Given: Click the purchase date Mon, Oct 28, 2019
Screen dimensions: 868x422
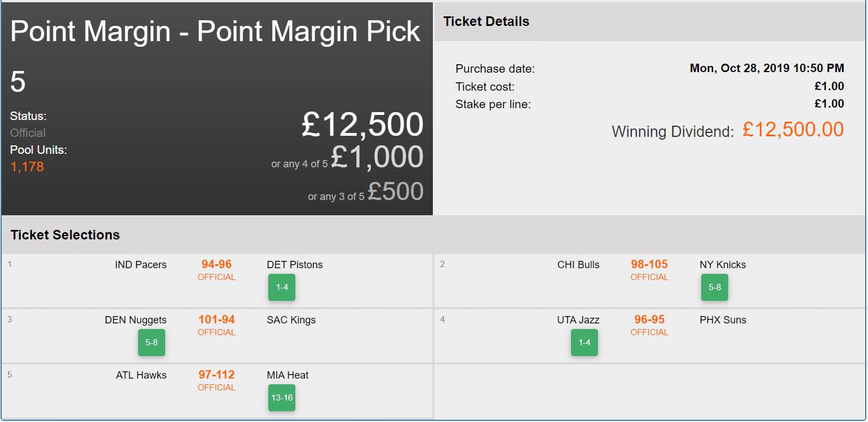Looking at the screenshot, I should pyautogui.click(x=767, y=69).
